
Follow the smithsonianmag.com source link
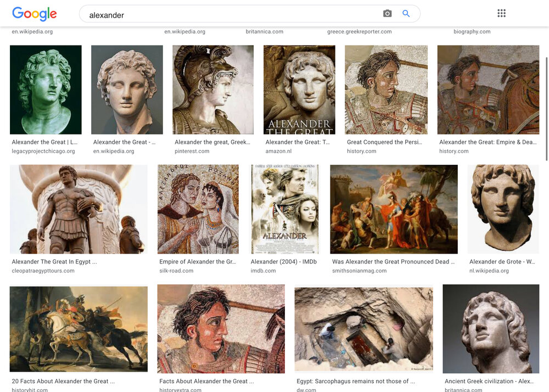359,271
